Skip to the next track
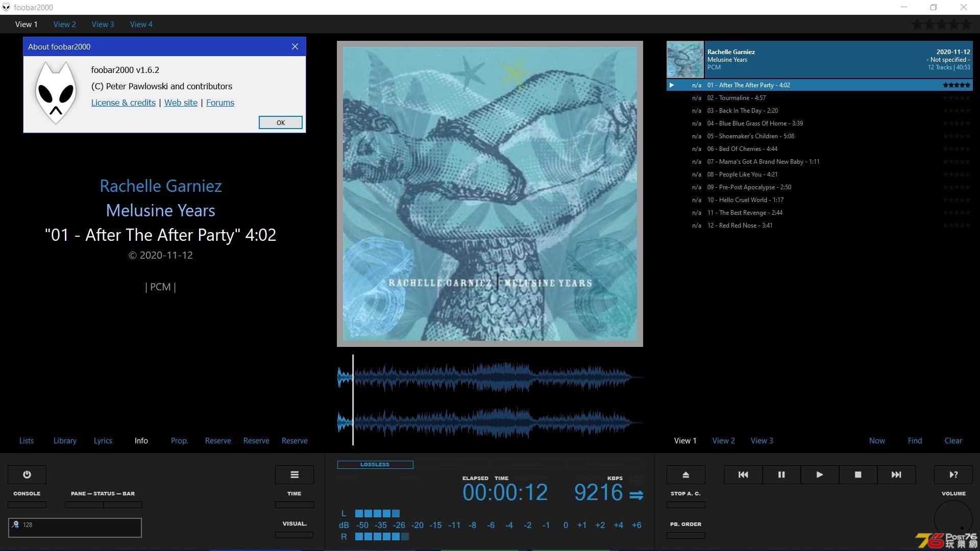980x551 pixels. coord(896,474)
